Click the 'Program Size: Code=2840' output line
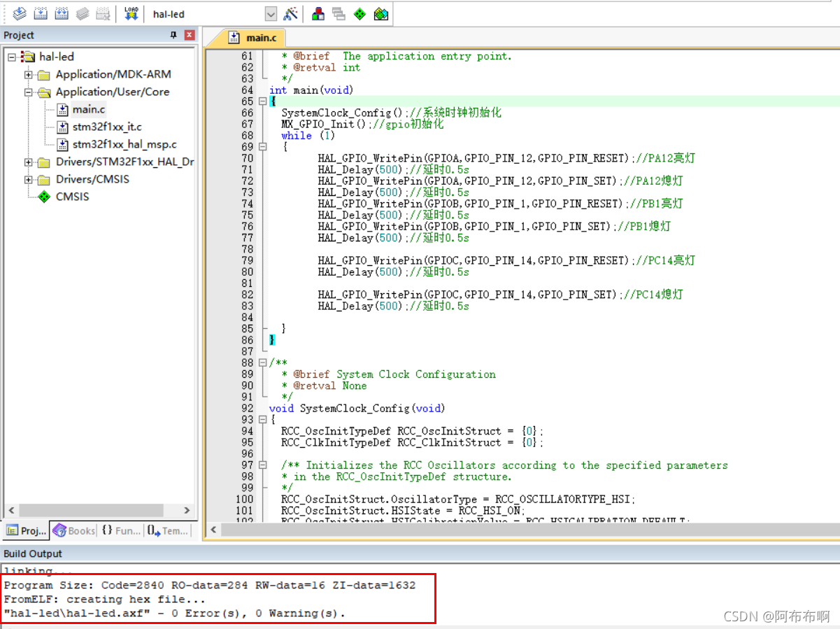Image resolution: width=840 pixels, height=629 pixels. [210, 585]
